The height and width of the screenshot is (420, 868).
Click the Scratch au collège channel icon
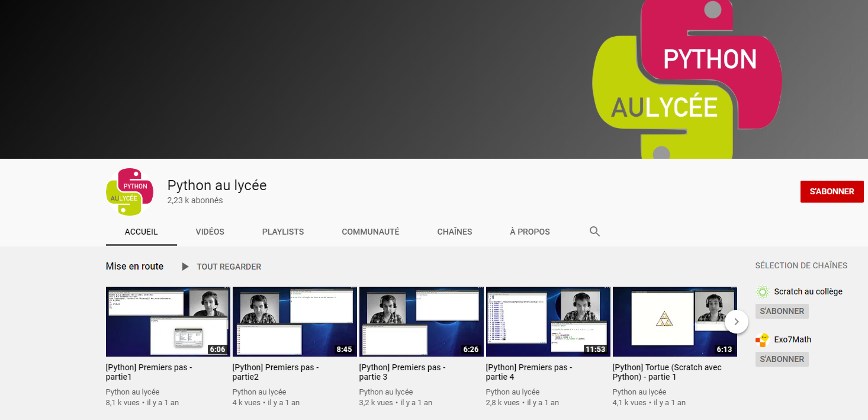[763, 291]
